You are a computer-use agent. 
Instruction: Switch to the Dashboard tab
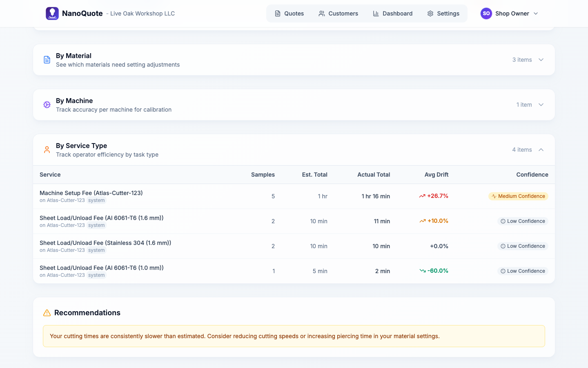point(392,13)
